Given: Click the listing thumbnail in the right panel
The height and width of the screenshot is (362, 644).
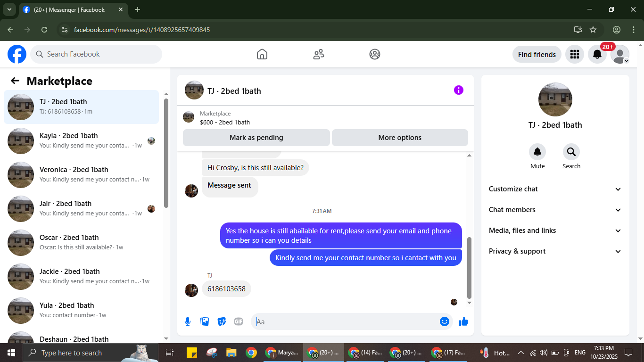Looking at the screenshot, I should pyautogui.click(x=555, y=99).
